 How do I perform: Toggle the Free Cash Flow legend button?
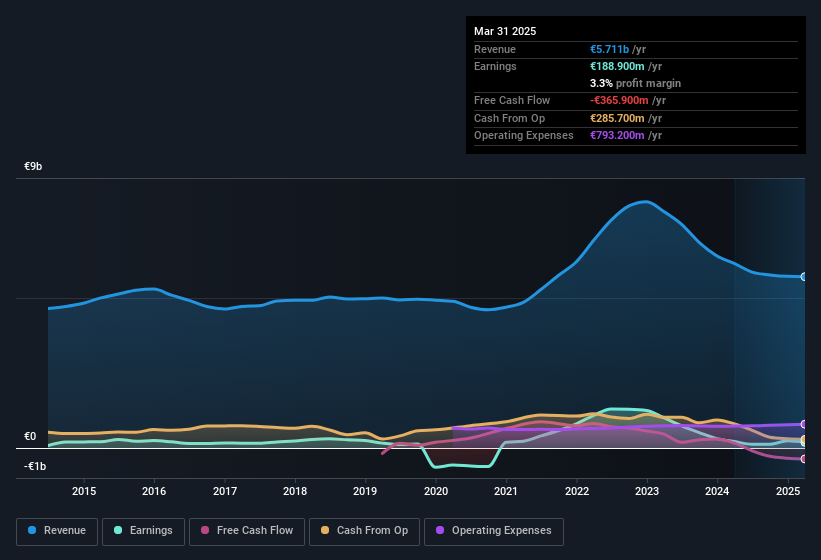[x=247, y=531]
